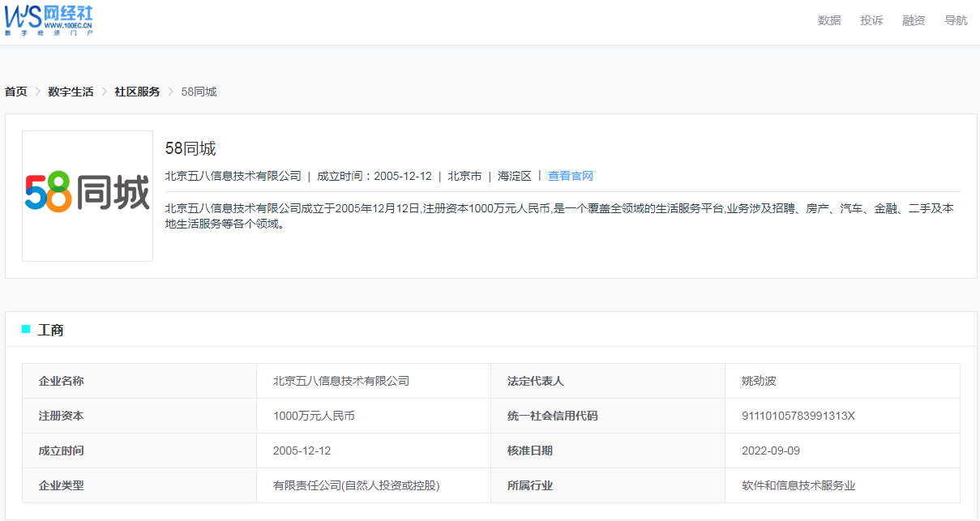Click the 1000万元人民币 registered capital value
The height and width of the screenshot is (521, 980).
click(x=314, y=416)
